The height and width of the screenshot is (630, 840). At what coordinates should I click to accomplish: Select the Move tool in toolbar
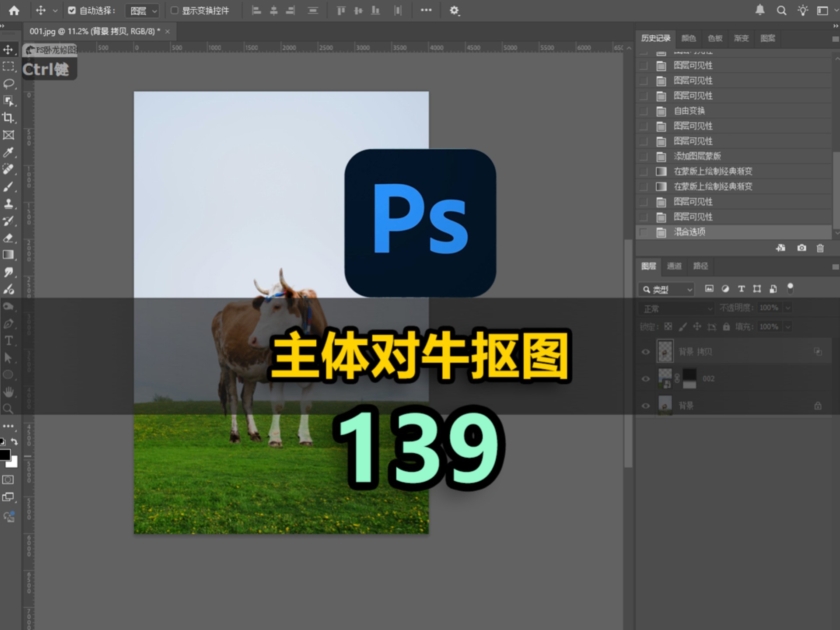click(x=8, y=49)
